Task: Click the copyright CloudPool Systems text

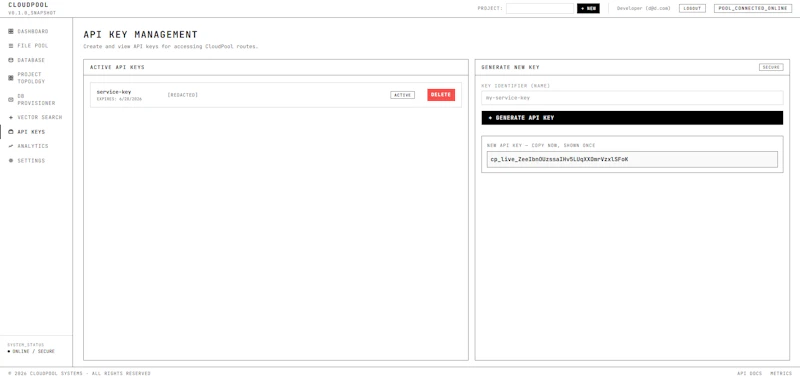Action: [x=80, y=373]
